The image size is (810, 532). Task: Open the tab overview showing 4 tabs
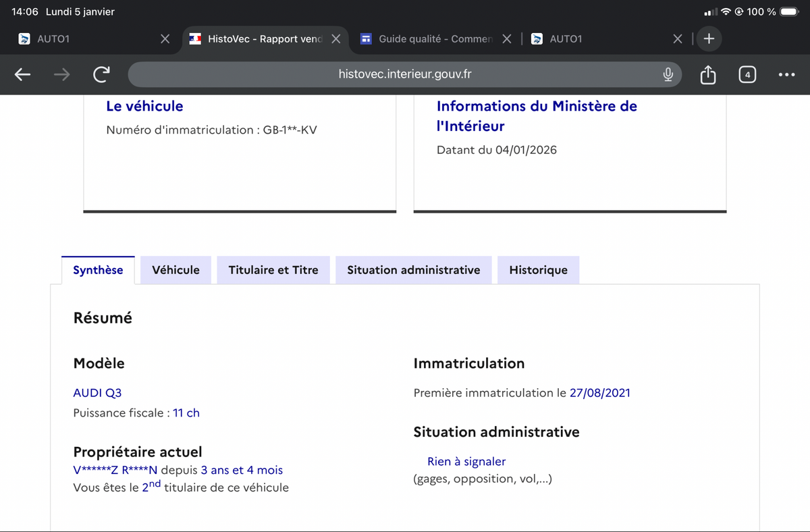point(747,74)
